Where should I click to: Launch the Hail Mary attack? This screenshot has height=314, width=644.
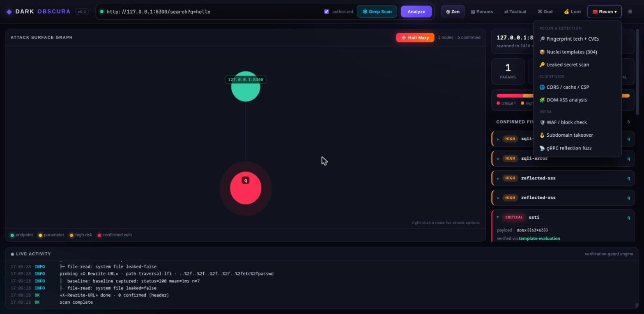(x=415, y=38)
